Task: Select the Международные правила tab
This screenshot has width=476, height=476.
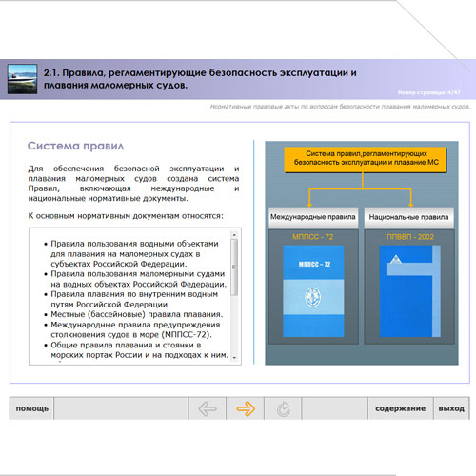Action: [313, 217]
